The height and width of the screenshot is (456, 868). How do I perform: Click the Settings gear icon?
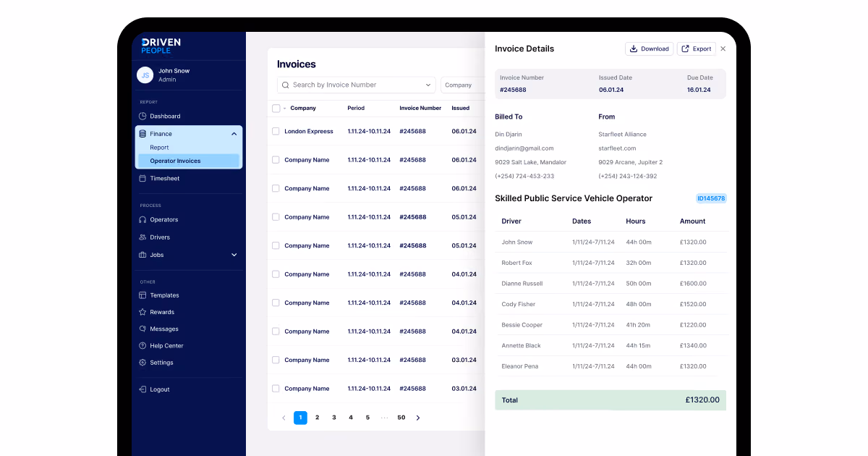[x=142, y=363]
